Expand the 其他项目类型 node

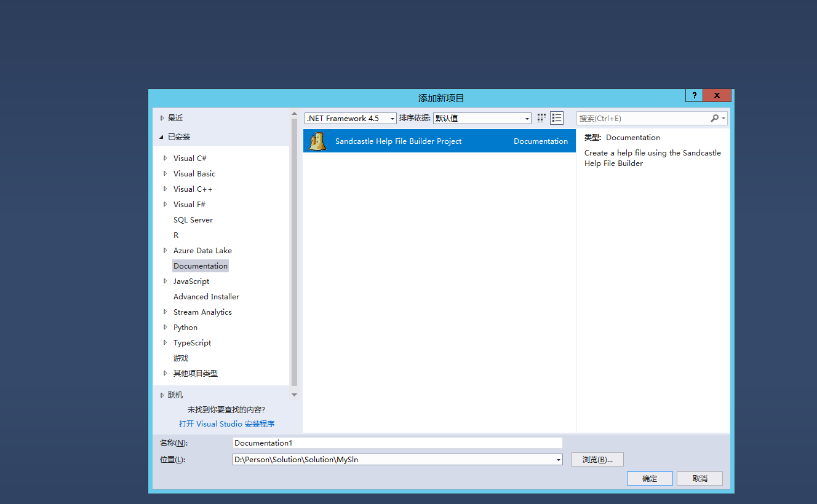(x=165, y=373)
